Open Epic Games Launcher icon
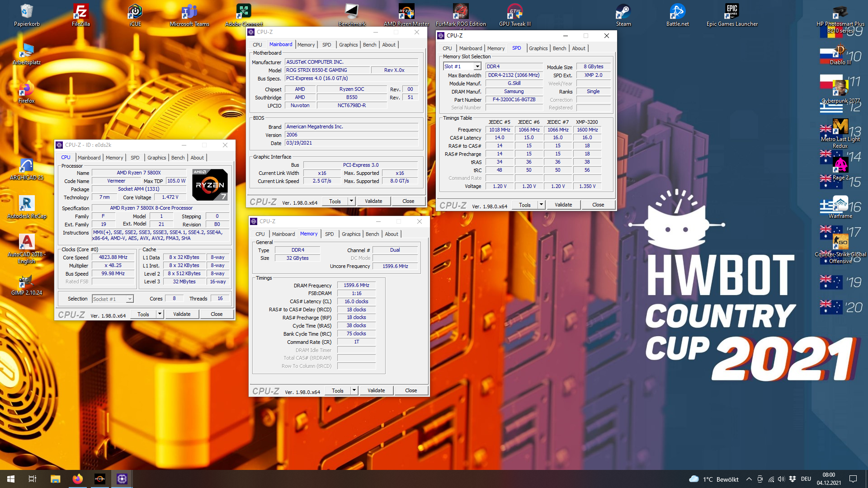The width and height of the screenshot is (868, 488). tap(732, 15)
